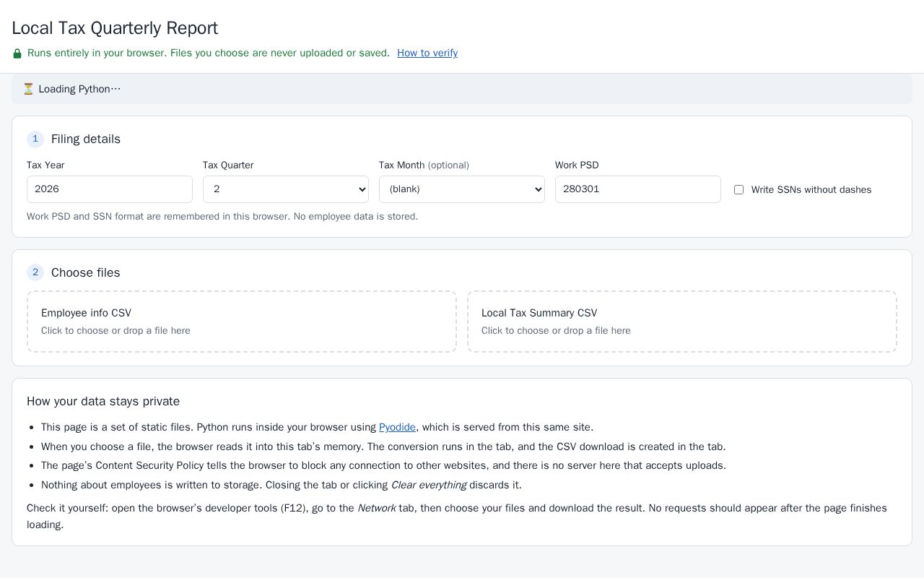Click the 'When you choose a file' bullet
924x578 pixels.
383,447
